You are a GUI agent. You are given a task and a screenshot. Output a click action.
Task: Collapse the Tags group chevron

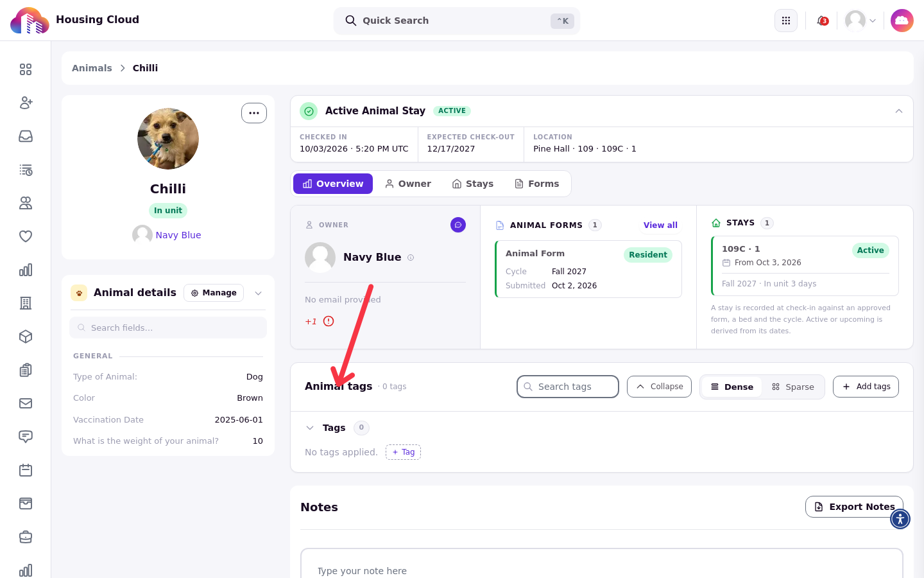click(310, 428)
